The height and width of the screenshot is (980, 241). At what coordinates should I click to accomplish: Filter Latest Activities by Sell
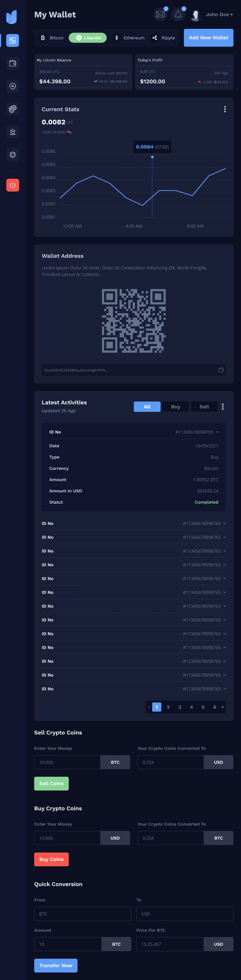204,407
